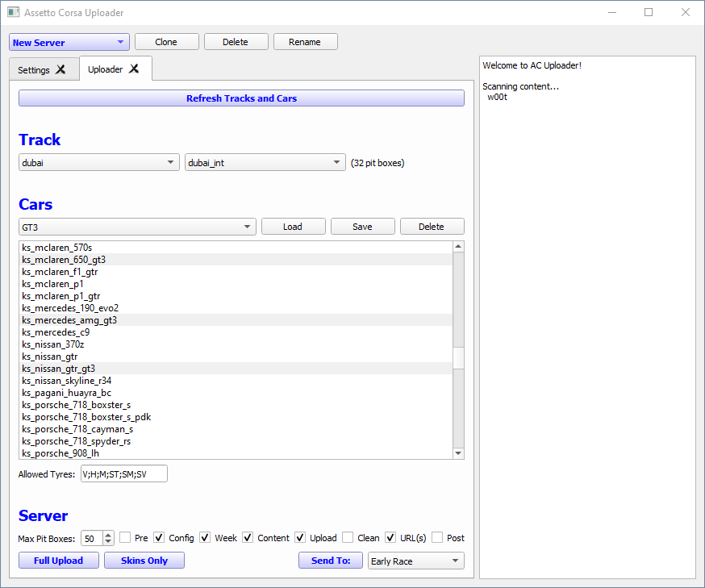705x588 pixels.
Task: Click the (32 pit boxes) label
Action: pyautogui.click(x=378, y=163)
